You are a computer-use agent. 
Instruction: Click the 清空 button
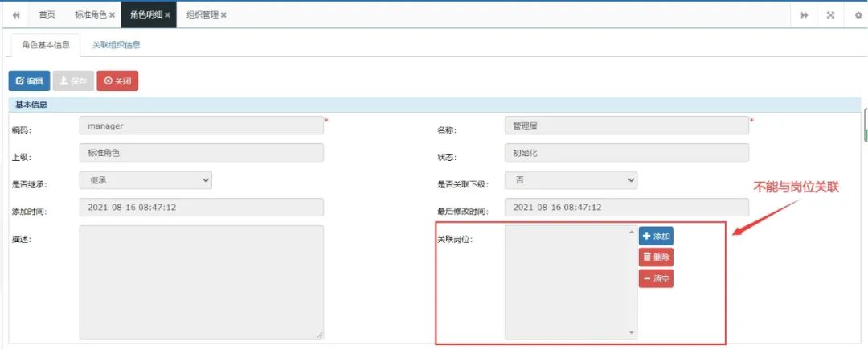(656, 278)
